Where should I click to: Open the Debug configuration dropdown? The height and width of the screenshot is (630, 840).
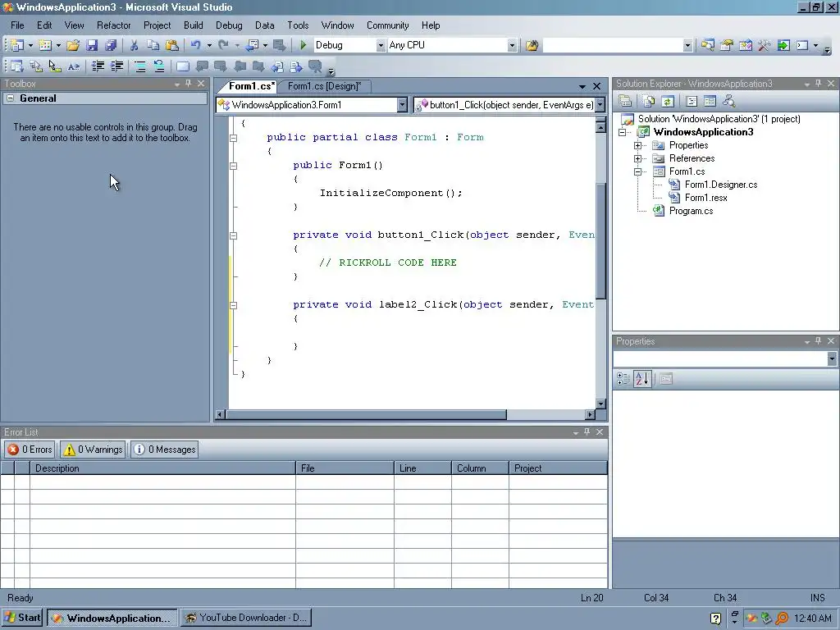(381, 46)
